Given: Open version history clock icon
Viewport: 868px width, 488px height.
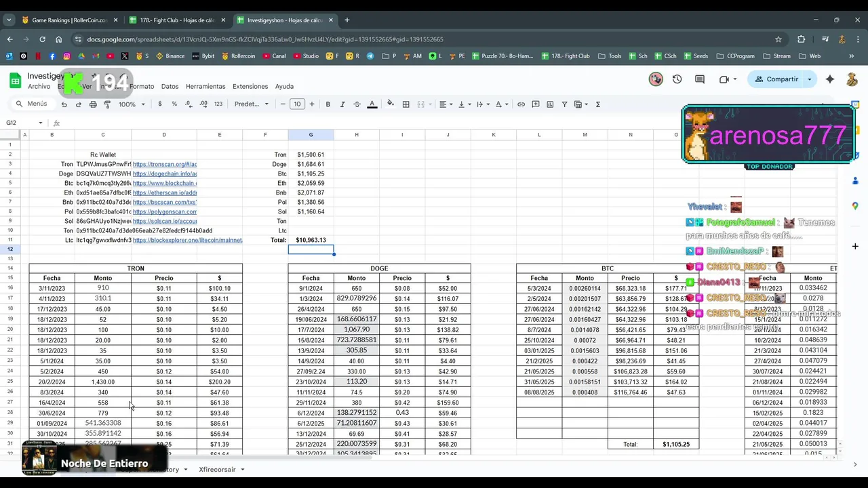Looking at the screenshot, I should click(x=677, y=79).
